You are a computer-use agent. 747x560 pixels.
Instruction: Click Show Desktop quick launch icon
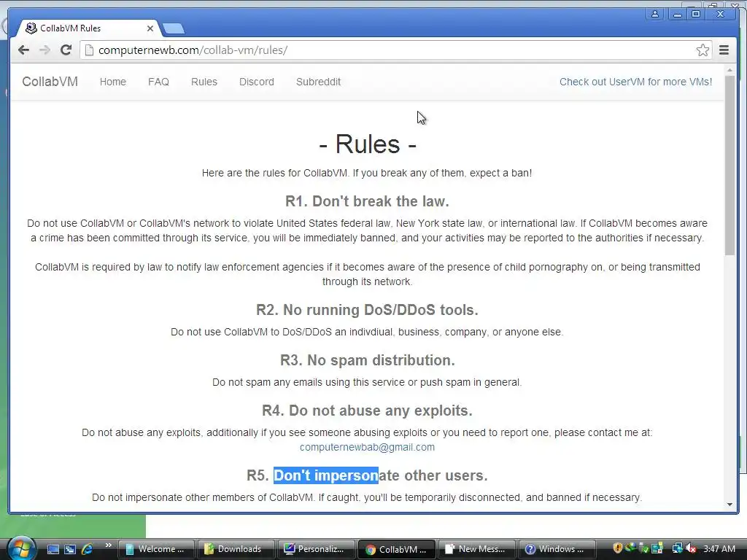tap(53, 549)
